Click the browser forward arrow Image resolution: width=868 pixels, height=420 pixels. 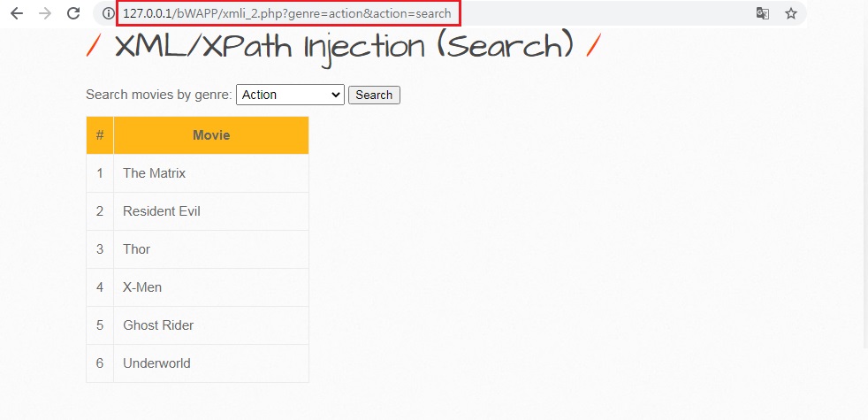pyautogui.click(x=45, y=13)
